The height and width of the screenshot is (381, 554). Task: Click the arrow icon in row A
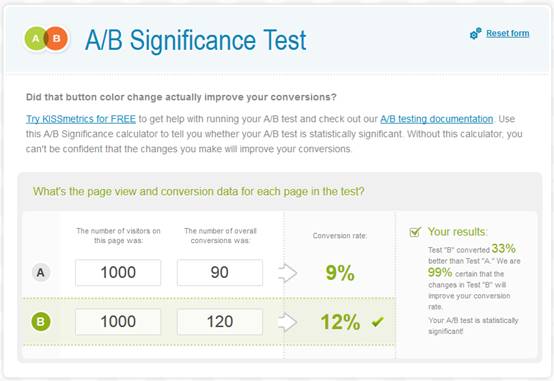click(x=288, y=273)
